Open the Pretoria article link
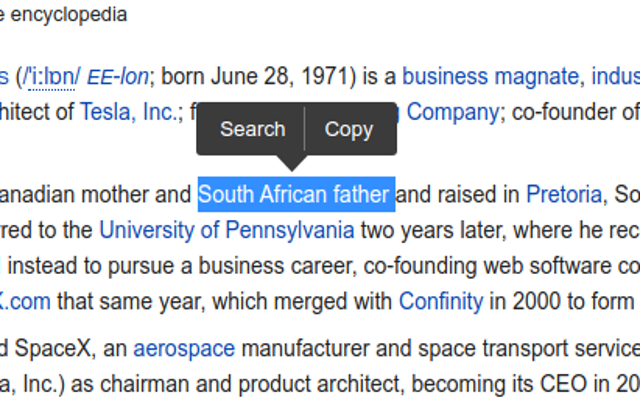Viewport: 640px width, 400px height. tap(564, 194)
